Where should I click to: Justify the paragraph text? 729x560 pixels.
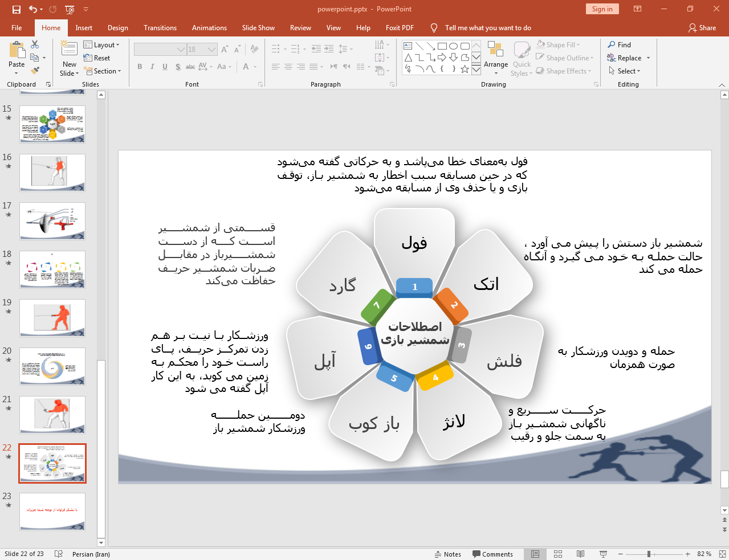click(x=313, y=67)
